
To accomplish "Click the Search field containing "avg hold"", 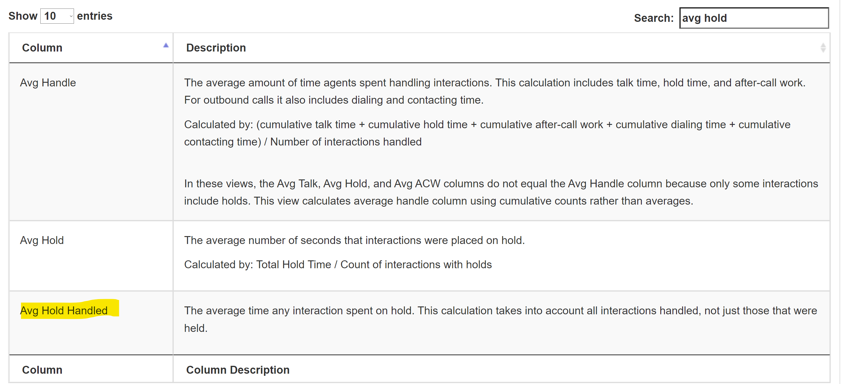I will click(753, 18).
